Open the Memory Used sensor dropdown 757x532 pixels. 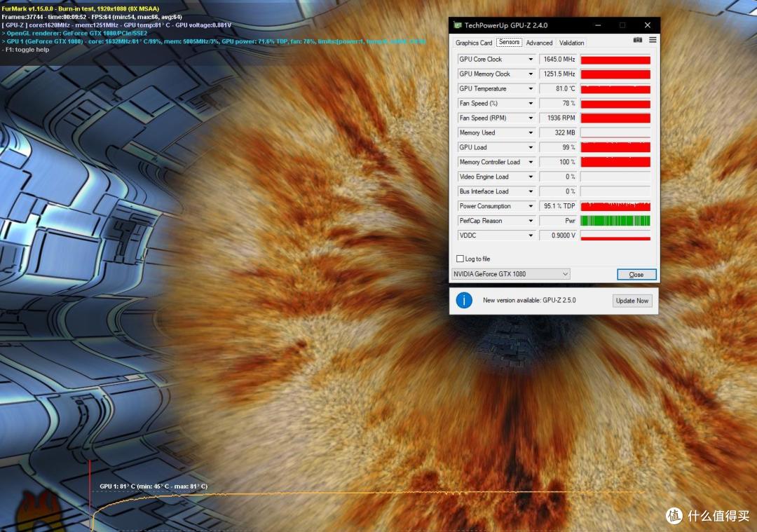pos(531,132)
